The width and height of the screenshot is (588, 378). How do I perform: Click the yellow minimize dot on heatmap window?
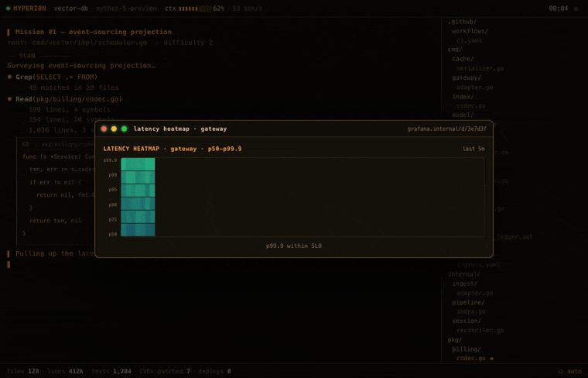pos(114,129)
